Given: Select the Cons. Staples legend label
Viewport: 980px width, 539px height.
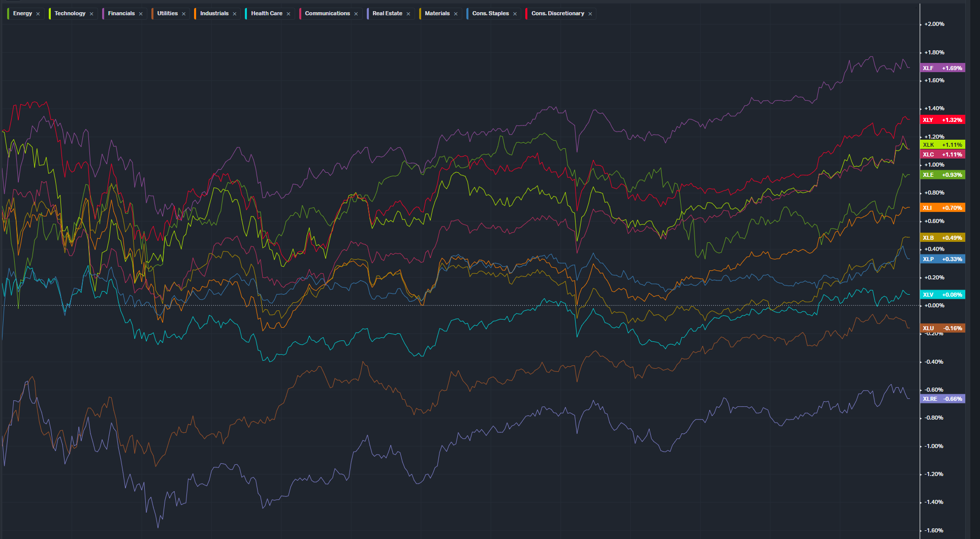Looking at the screenshot, I should [x=490, y=13].
